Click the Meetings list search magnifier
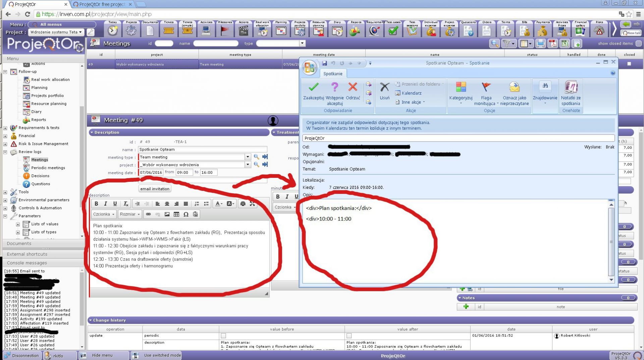Viewport: 644px width, 360px height. pos(494,44)
